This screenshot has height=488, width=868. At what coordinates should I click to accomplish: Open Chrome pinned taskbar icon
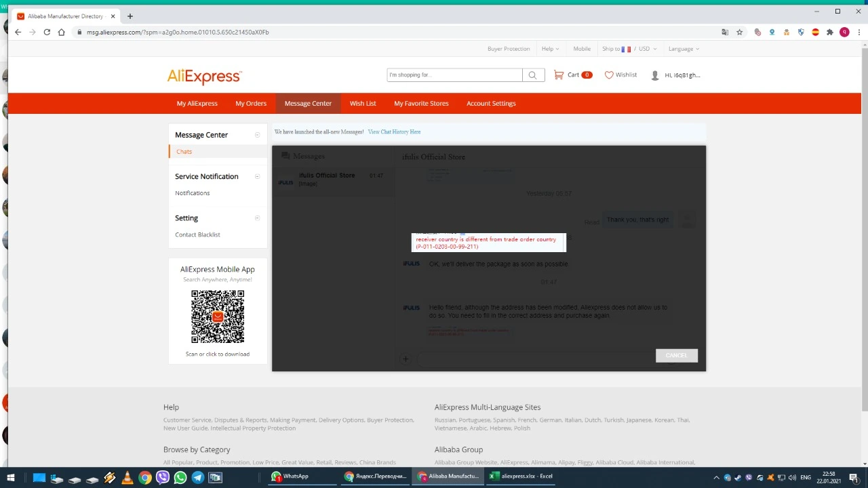point(145,478)
